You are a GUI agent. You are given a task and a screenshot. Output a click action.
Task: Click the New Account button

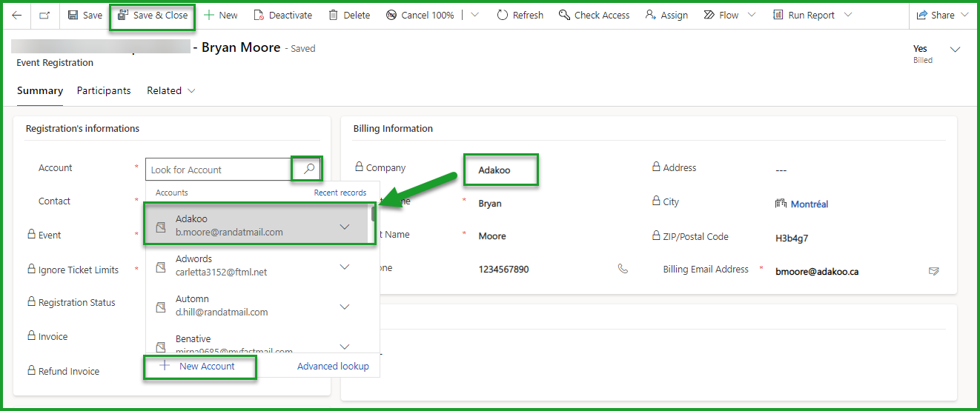[x=199, y=366]
